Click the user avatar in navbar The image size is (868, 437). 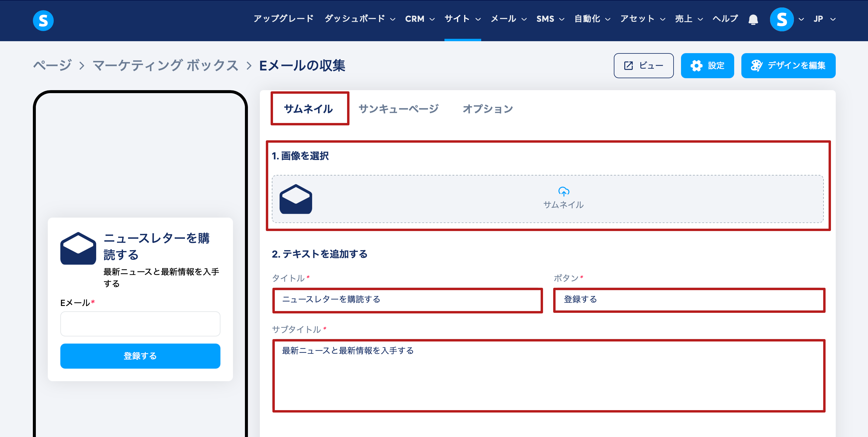tap(781, 19)
